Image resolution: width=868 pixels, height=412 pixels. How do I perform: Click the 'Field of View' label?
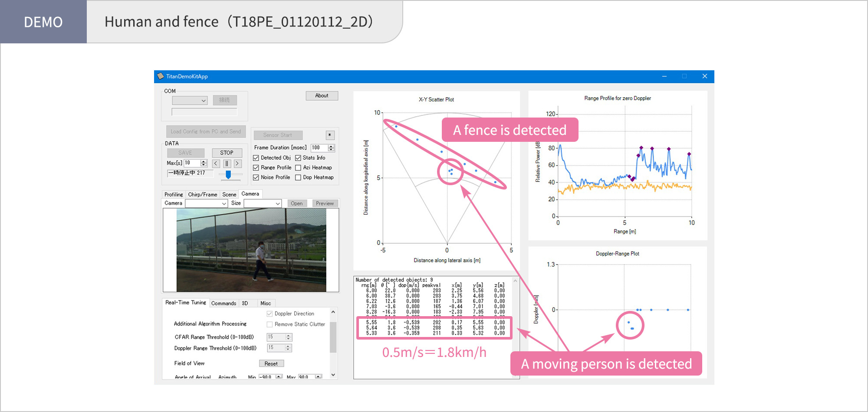[x=189, y=363]
